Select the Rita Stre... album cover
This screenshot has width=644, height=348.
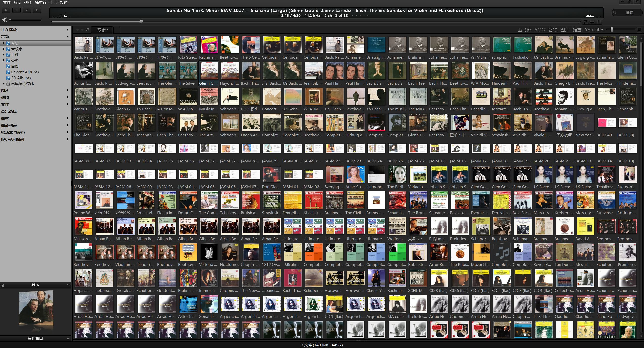tap(188, 45)
